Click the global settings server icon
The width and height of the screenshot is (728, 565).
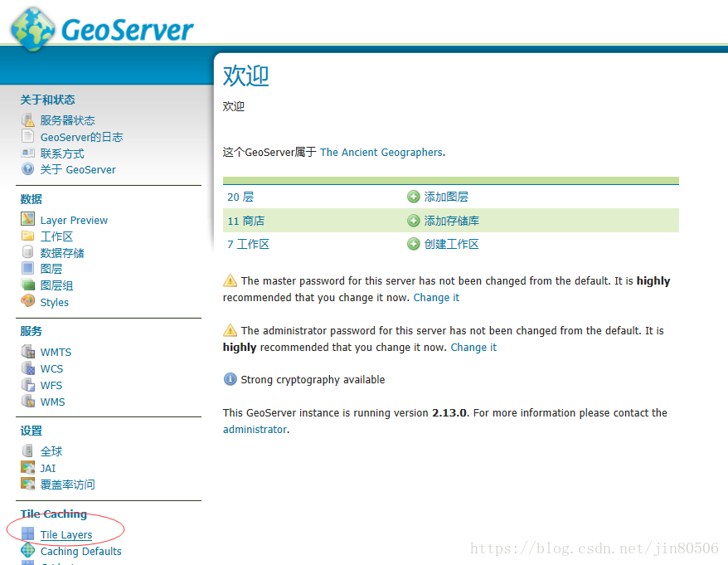point(28,451)
